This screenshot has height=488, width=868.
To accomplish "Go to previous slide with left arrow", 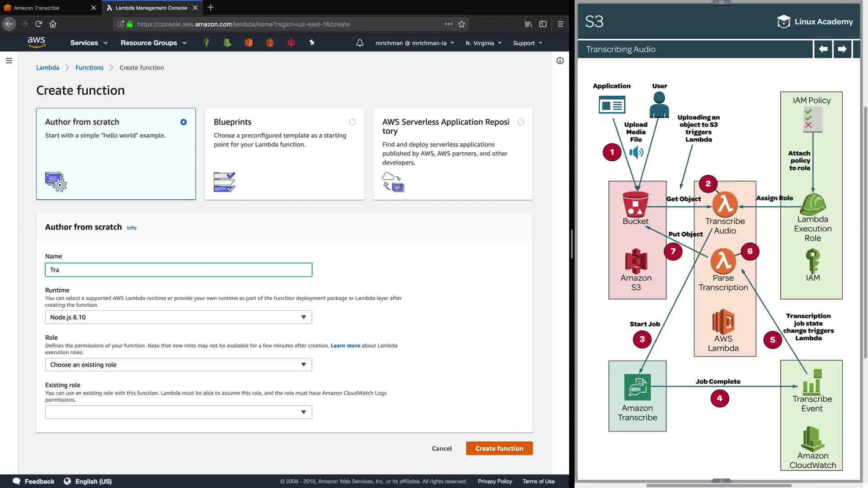I will click(x=823, y=49).
